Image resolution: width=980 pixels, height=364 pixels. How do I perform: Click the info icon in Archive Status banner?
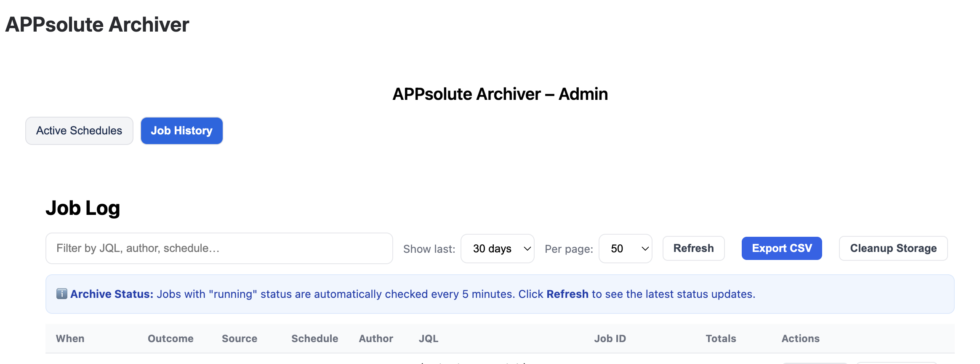coord(62,294)
